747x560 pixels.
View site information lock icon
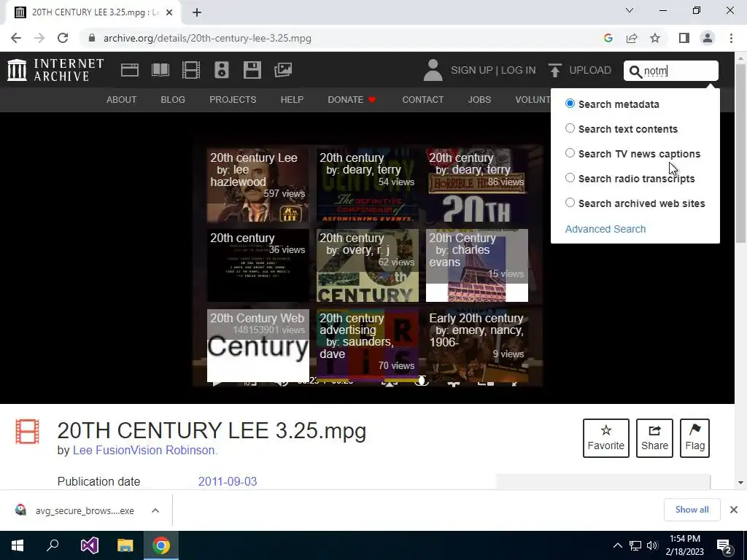pyautogui.click(x=92, y=38)
